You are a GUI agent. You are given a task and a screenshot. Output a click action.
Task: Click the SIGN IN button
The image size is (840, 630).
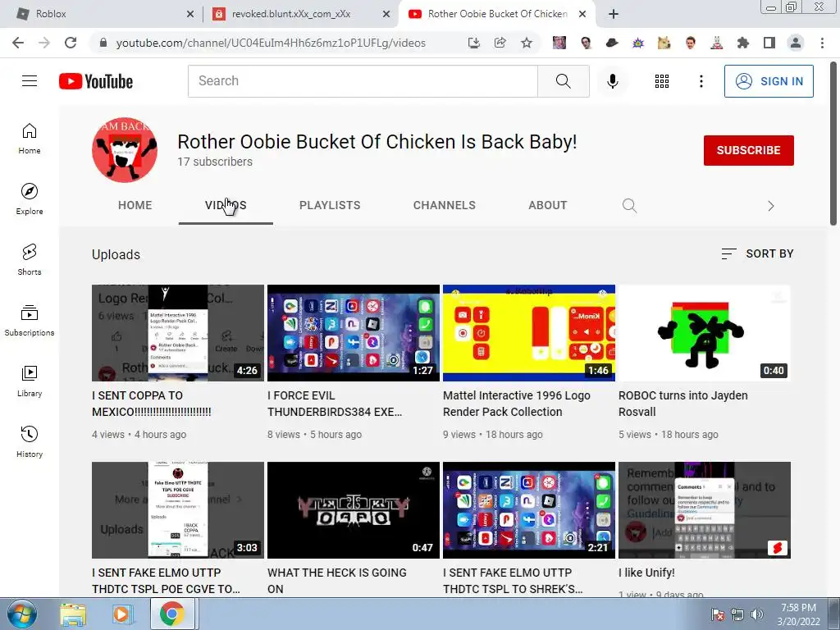[769, 81]
